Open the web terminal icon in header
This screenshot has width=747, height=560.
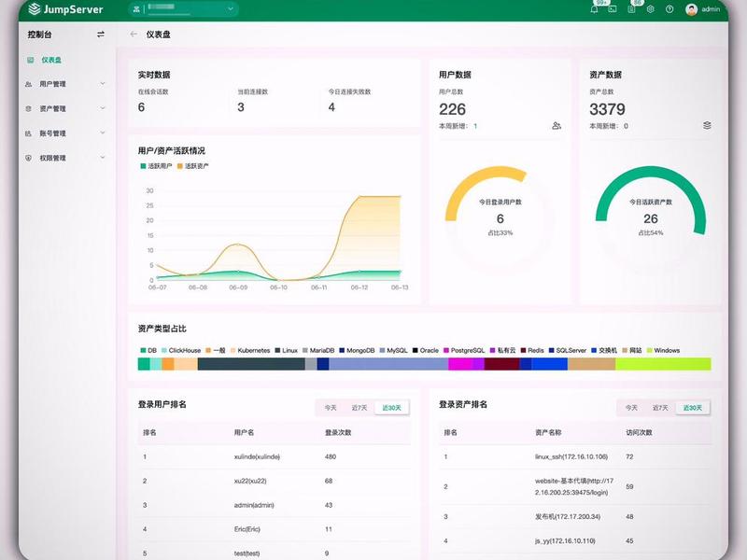(613, 9)
